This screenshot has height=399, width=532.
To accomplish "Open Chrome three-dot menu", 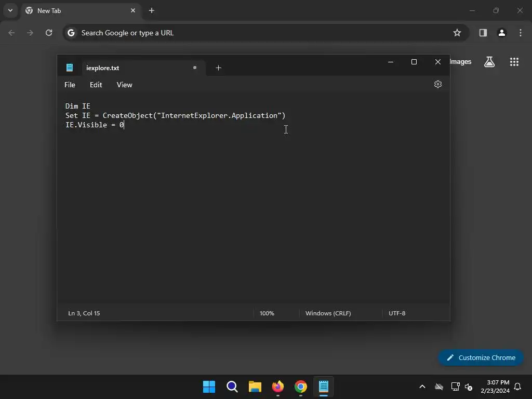I will tap(521, 33).
